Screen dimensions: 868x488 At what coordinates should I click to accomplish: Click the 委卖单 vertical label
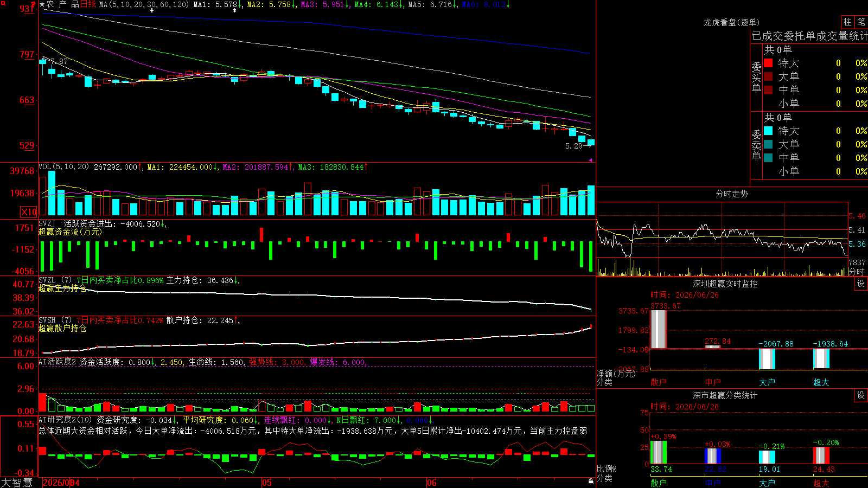coord(756,145)
